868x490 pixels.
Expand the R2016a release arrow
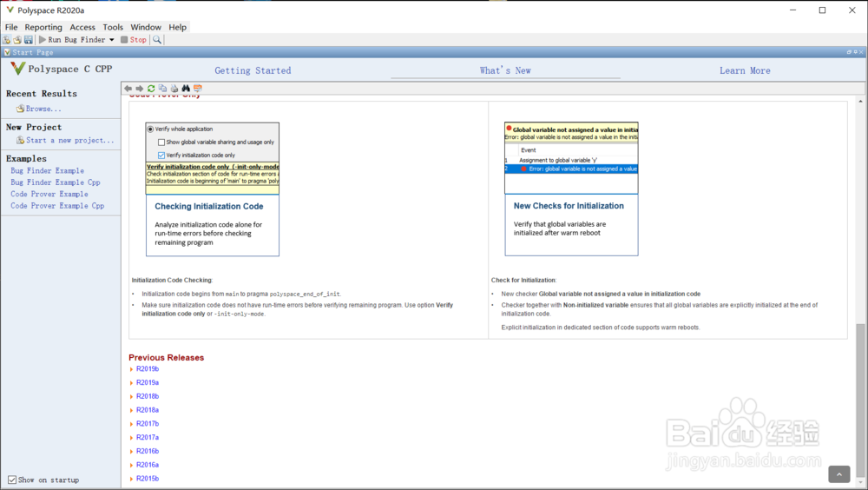131,465
